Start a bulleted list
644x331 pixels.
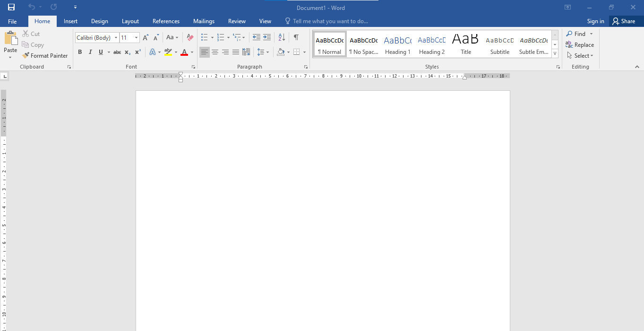(204, 37)
